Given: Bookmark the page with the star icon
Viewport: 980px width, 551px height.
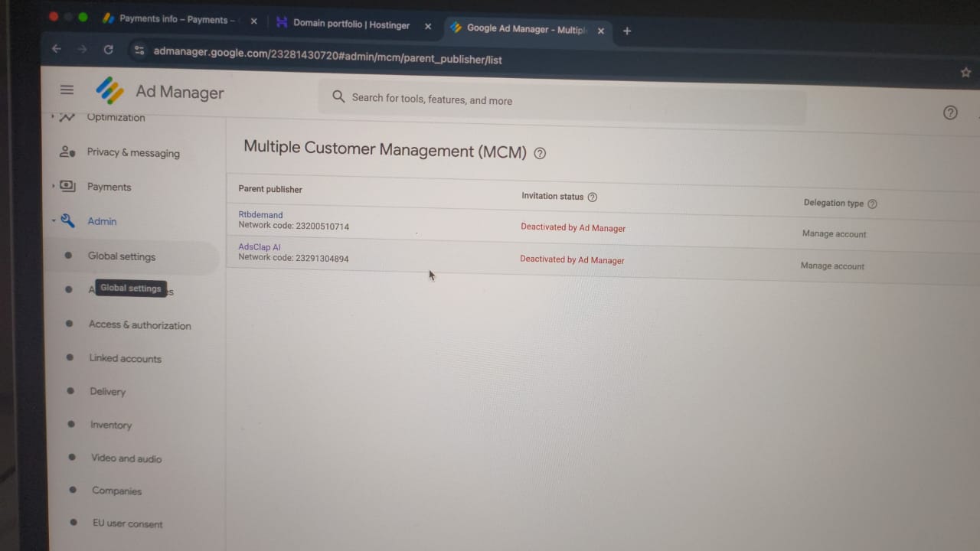Looking at the screenshot, I should (965, 73).
